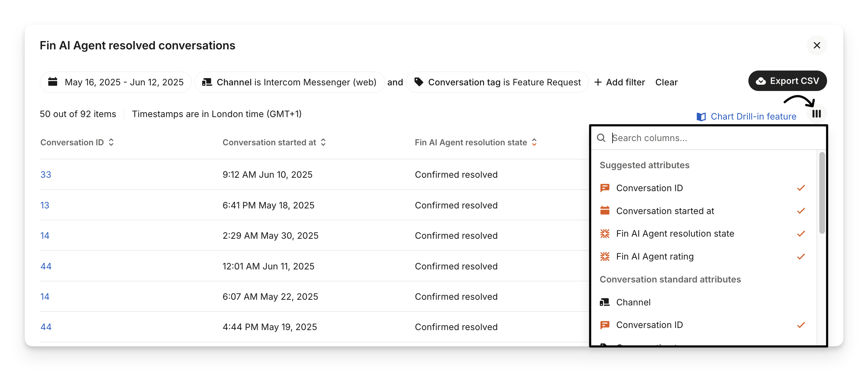Viewport: 868px width, 371px height.
Task: Click the book icon beside Chart Drill-in feature
Action: [701, 117]
